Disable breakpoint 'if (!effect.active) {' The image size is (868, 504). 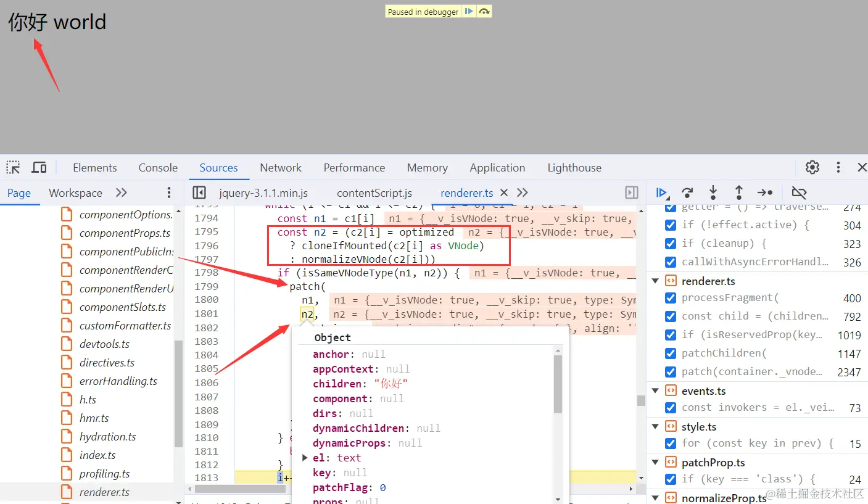671,225
